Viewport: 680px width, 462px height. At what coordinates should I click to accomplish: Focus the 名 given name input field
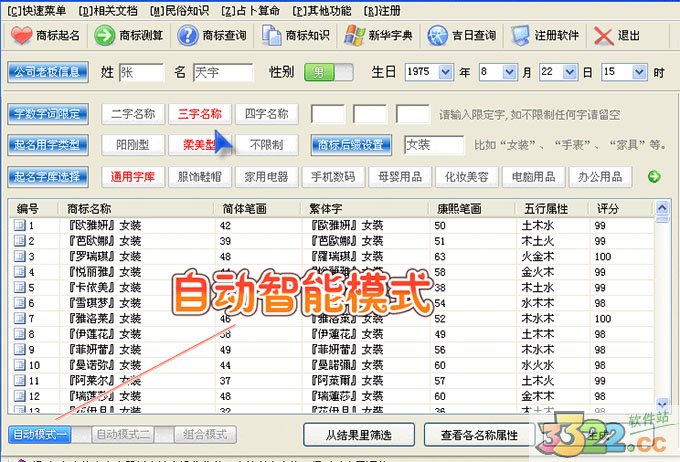coord(223,72)
